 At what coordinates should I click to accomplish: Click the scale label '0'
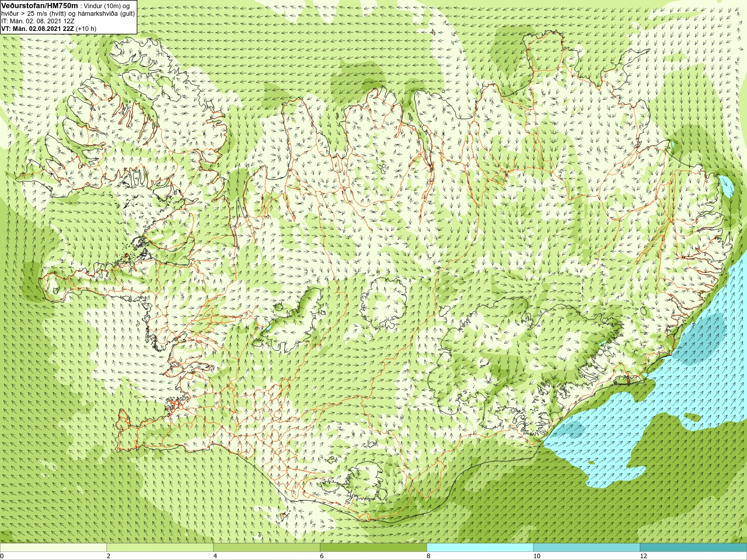(2, 556)
